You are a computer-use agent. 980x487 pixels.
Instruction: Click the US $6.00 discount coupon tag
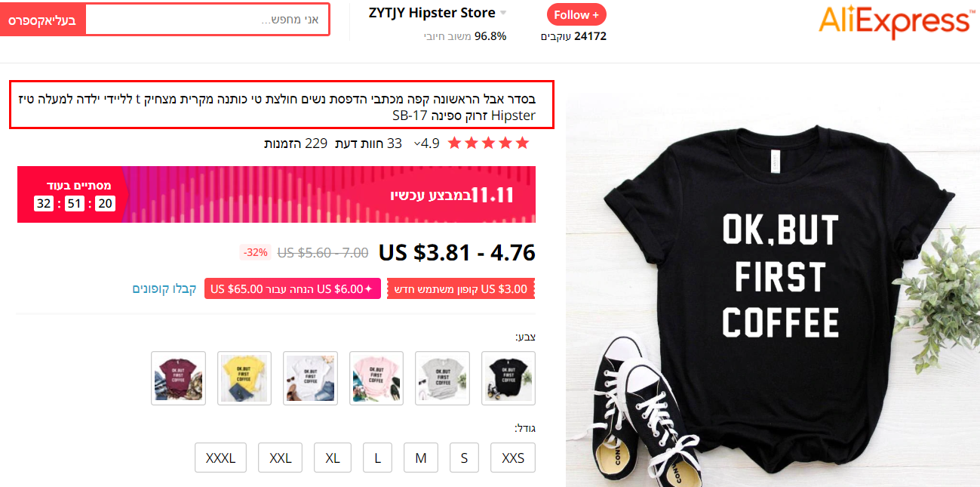(293, 288)
